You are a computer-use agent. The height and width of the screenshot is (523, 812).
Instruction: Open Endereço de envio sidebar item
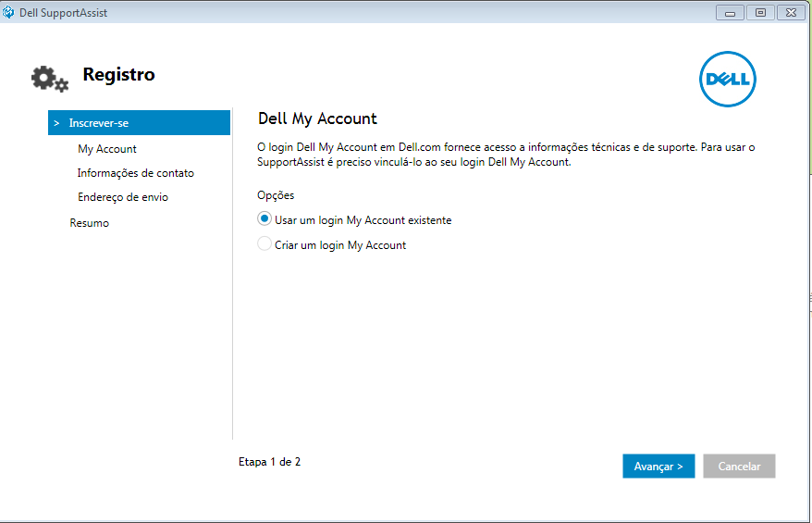pos(123,197)
